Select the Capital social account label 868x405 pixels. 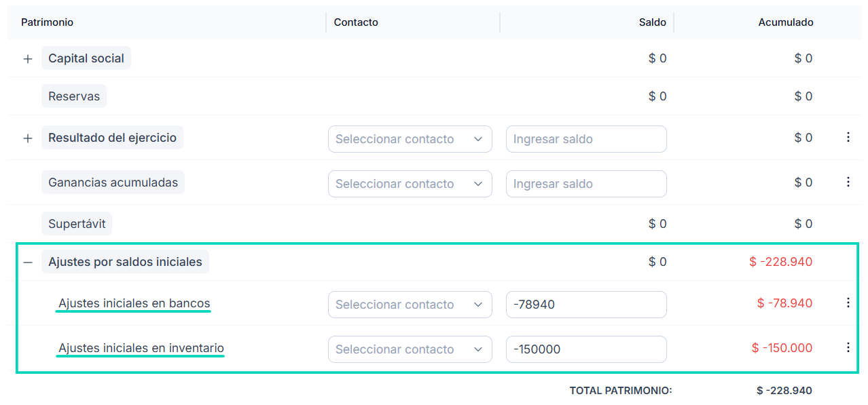86,58
